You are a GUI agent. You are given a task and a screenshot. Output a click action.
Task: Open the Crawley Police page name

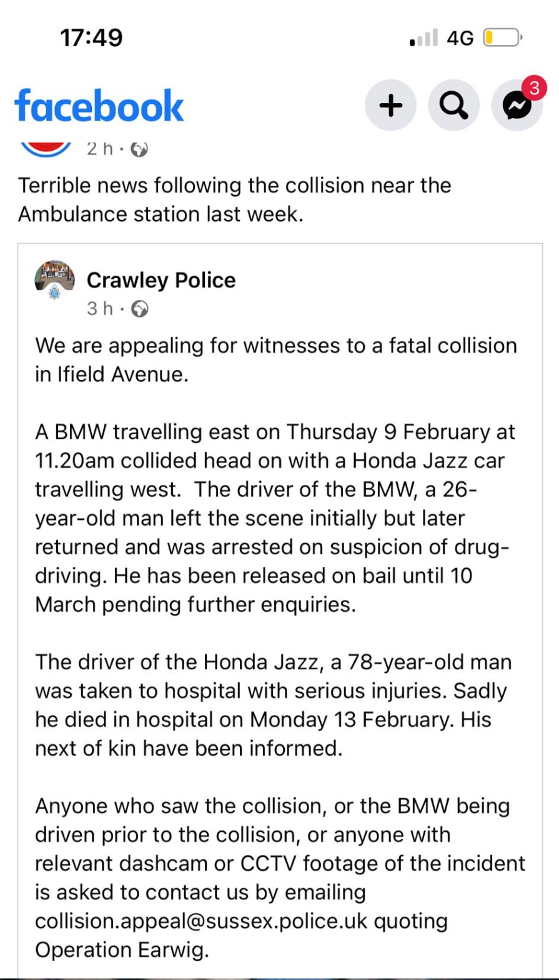pos(161,280)
